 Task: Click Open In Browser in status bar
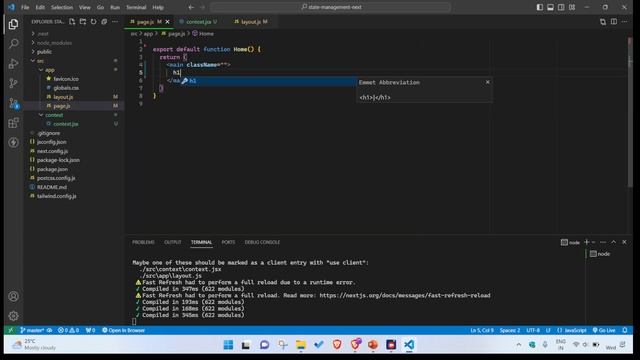(x=123, y=330)
